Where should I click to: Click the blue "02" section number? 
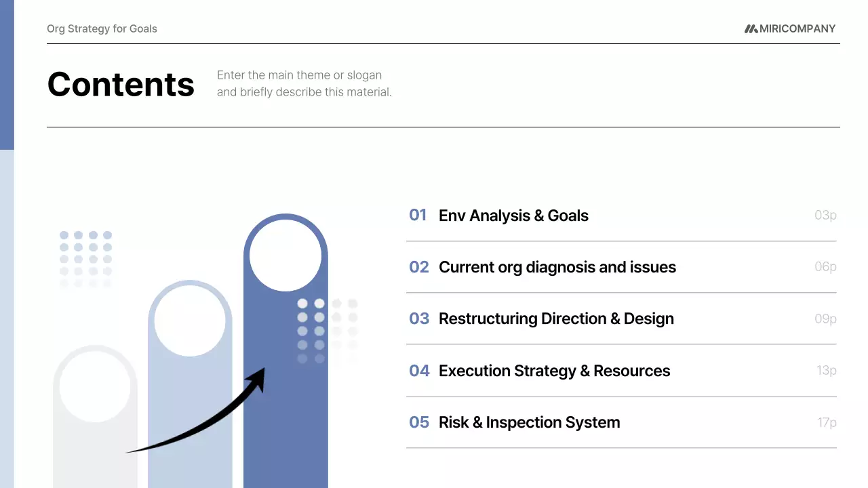pos(419,267)
